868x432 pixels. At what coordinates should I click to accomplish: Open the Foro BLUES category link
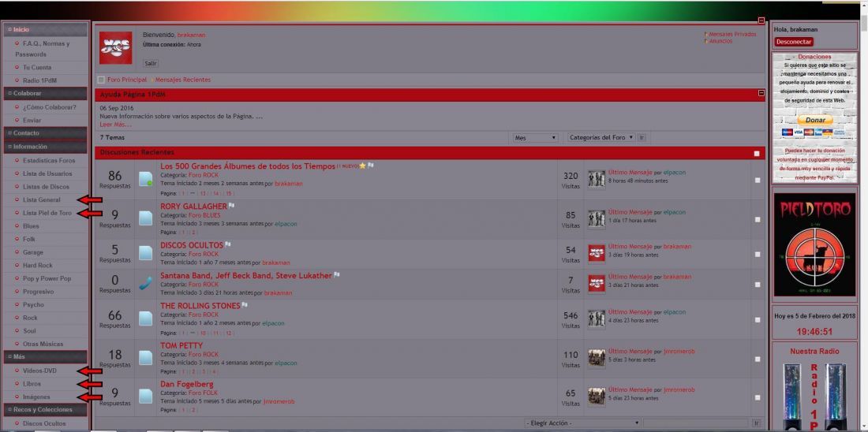click(x=204, y=215)
